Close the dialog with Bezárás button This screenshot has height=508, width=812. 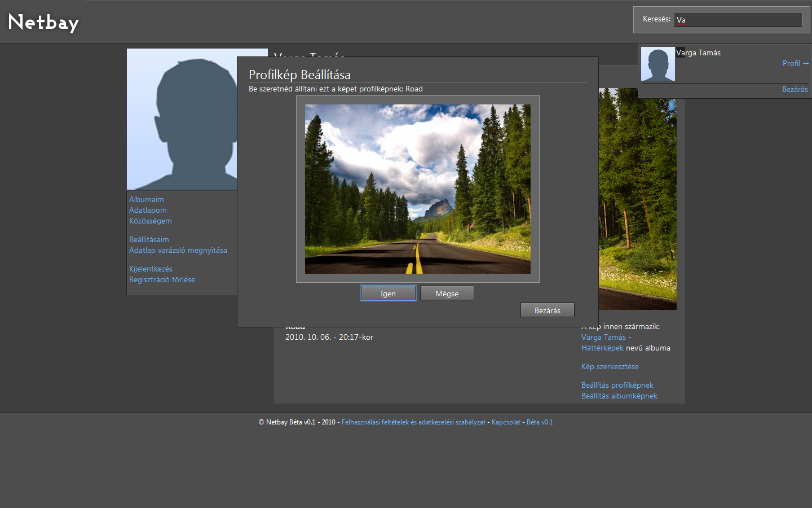(x=547, y=310)
